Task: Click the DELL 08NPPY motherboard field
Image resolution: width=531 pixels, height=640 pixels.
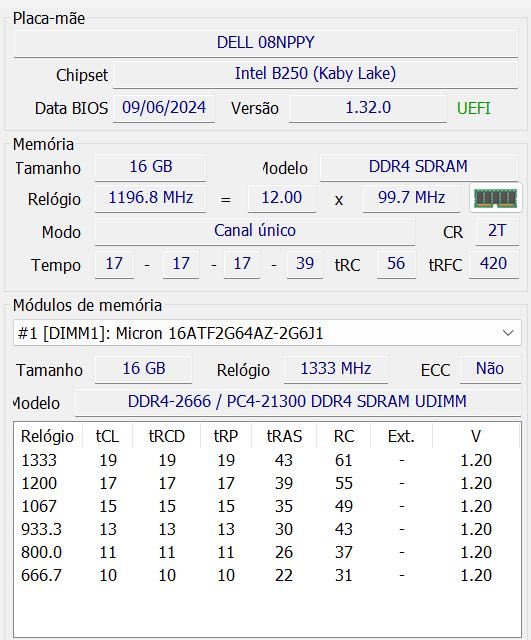Action: 266,43
